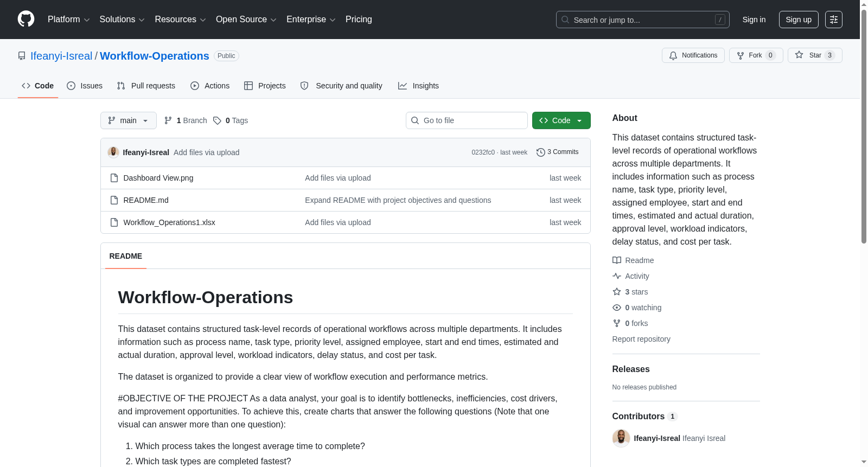Switch to the Issues tab
Viewport: 868px width, 467px height.
(x=84, y=86)
